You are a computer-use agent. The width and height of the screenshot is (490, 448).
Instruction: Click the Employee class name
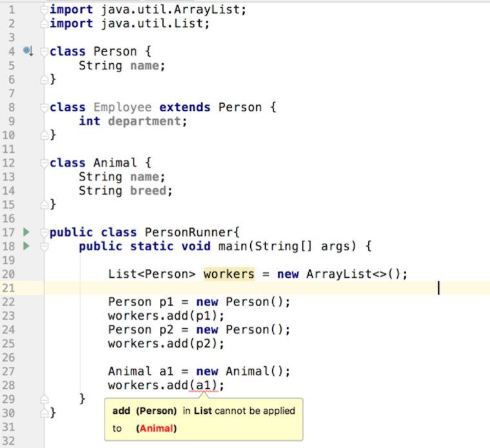coord(122,107)
